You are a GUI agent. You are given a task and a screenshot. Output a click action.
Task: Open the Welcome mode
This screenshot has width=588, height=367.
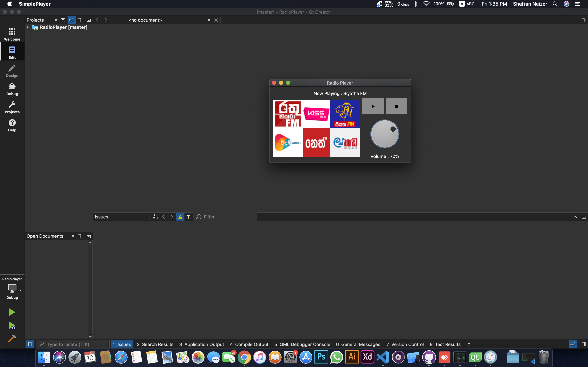pos(12,34)
